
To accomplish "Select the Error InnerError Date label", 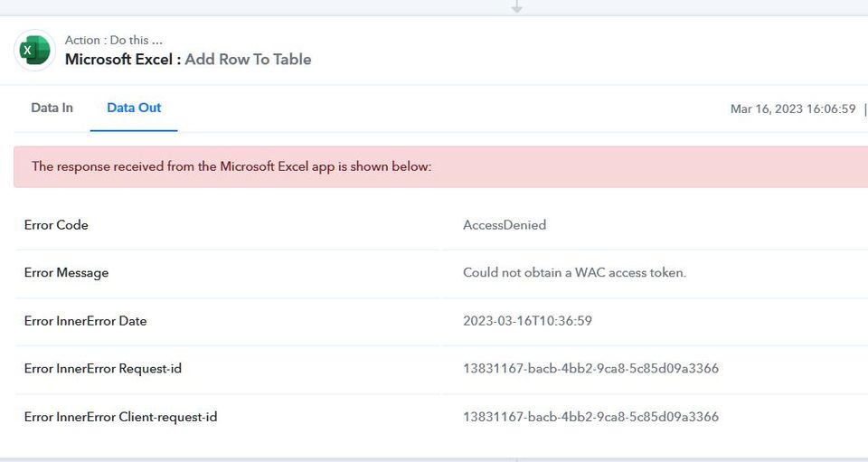I will (85, 321).
